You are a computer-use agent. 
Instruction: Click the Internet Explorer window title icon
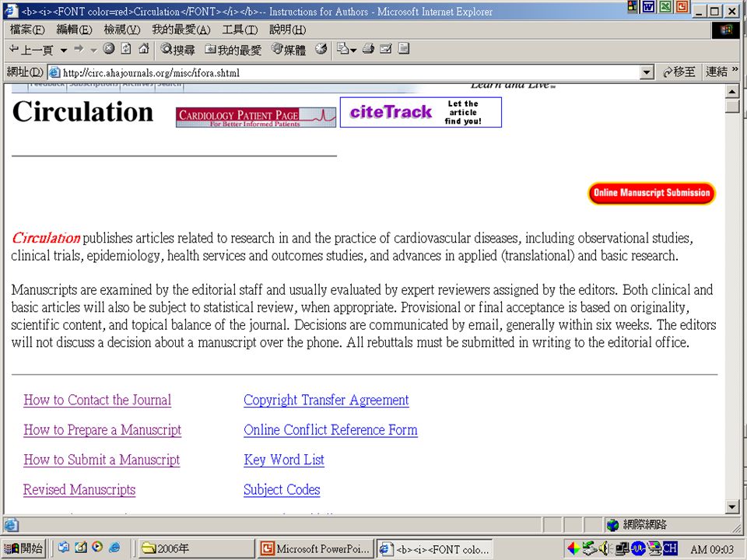tap(11, 11)
